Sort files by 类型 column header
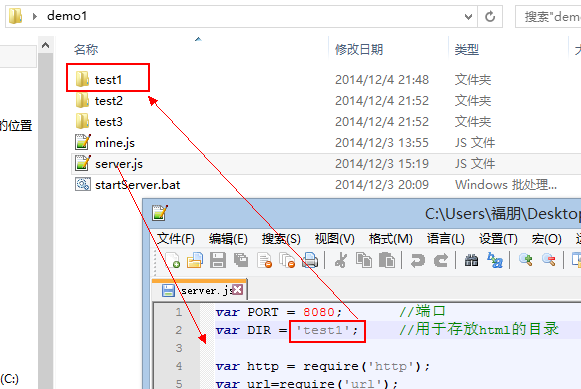This screenshot has width=581, height=389. (467, 49)
